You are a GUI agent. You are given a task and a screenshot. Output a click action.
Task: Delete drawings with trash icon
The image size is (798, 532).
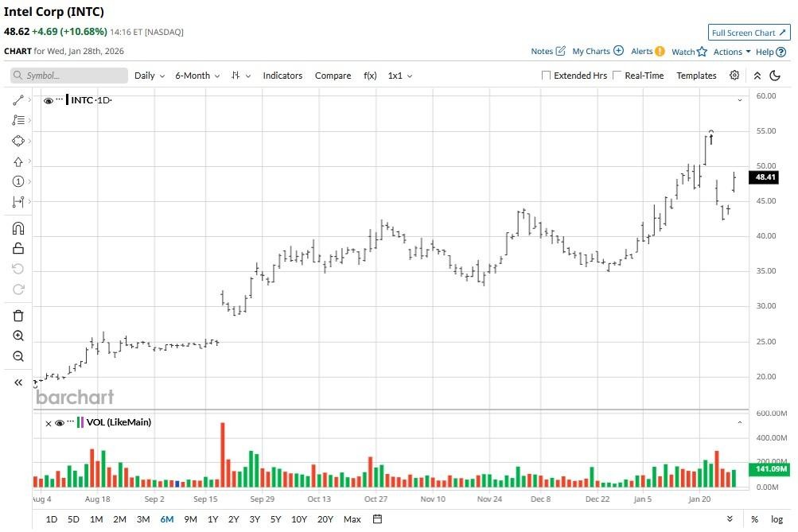click(18, 316)
